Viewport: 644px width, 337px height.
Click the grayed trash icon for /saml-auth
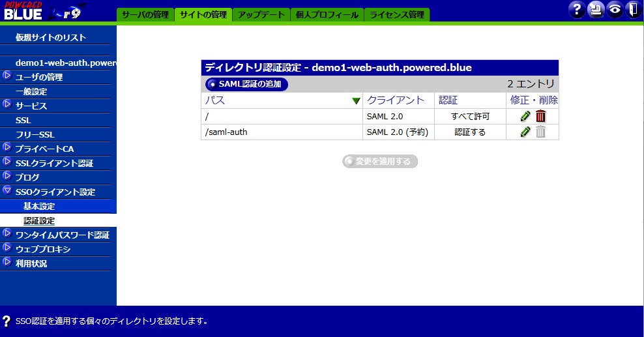[540, 132]
